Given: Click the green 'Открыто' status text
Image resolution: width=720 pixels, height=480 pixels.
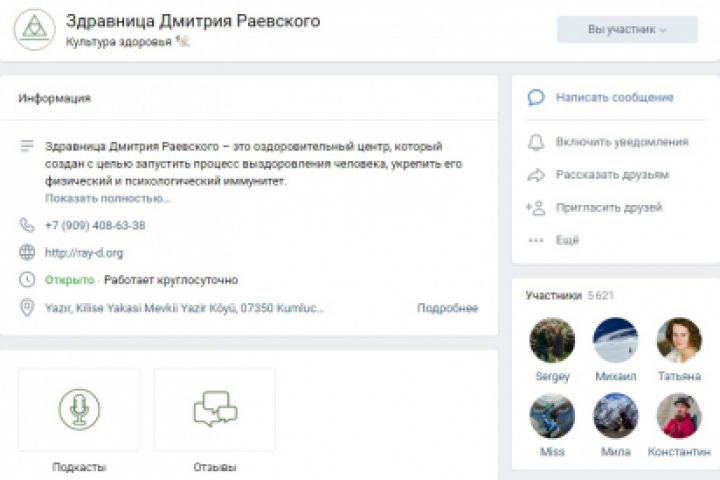Looking at the screenshot, I should click(69, 280).
